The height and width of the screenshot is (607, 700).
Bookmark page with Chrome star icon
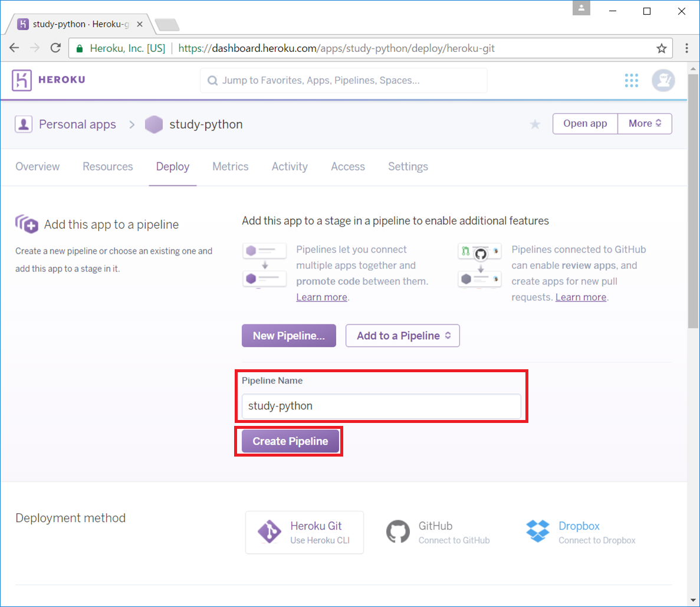point(662,48)
